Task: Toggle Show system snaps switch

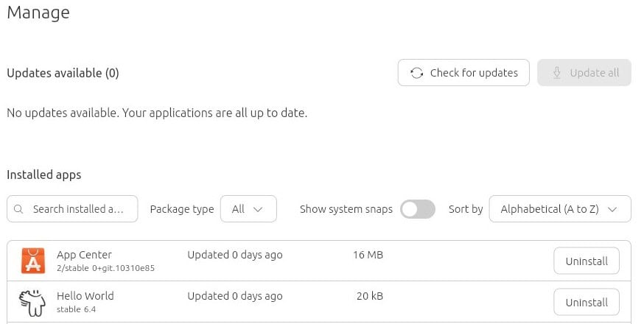Action: (418, 209)
